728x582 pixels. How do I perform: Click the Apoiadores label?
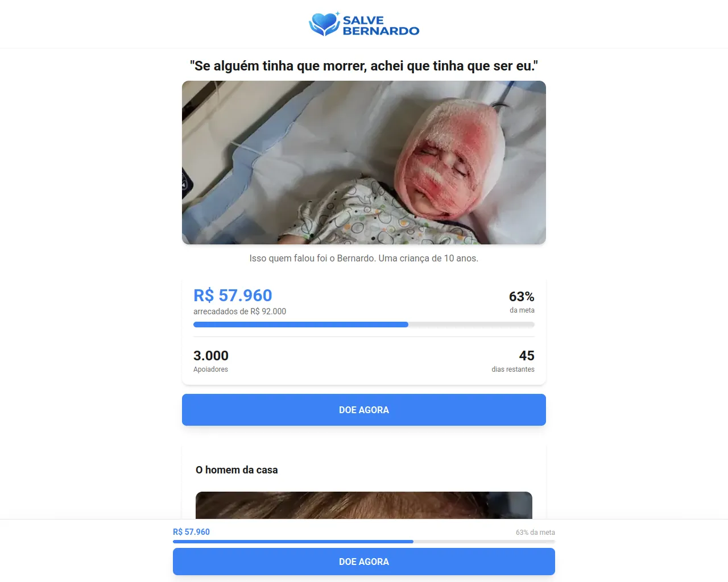click(210, 369)
